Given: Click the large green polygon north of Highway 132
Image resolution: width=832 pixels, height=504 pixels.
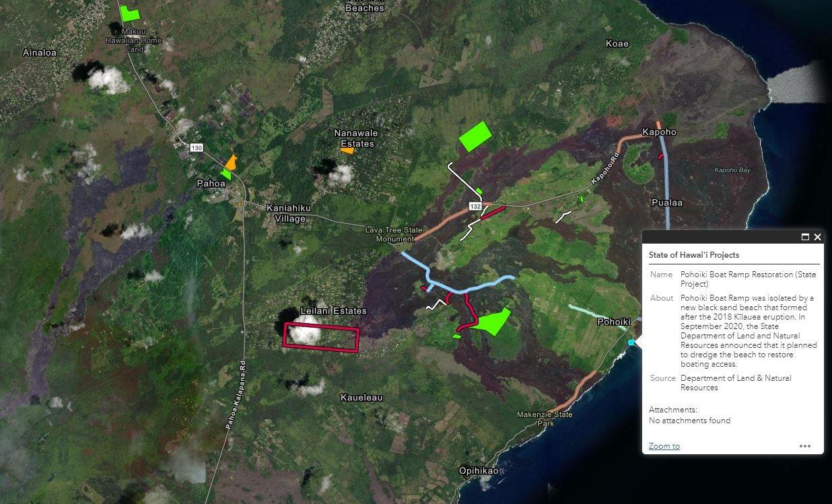Looking at the screenshot, I should point(475,136).
